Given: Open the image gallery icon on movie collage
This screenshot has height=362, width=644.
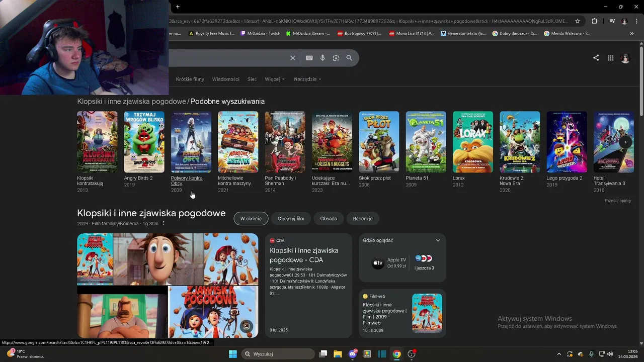Looking at the screenshot, I should click(x=247, y=326).
